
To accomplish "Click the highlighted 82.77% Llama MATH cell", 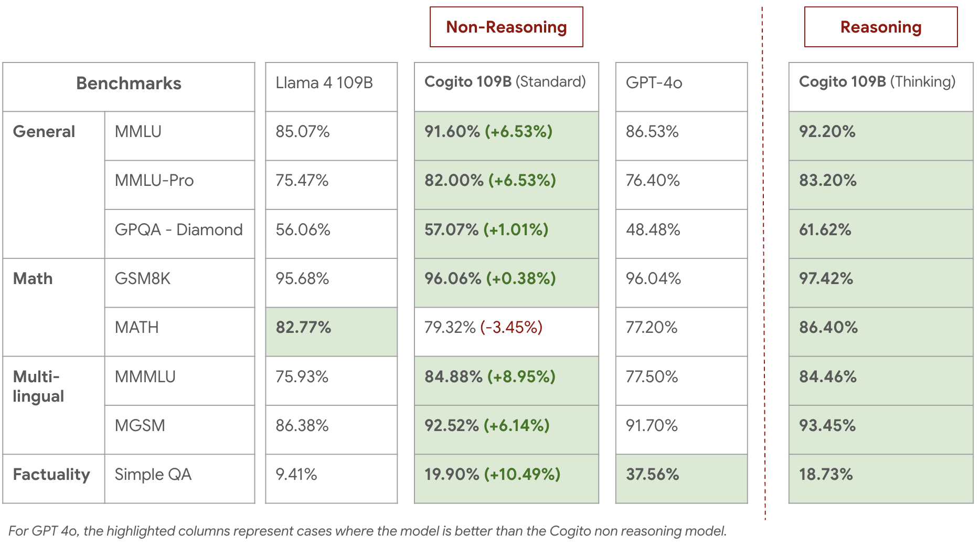I will [331, 328].
